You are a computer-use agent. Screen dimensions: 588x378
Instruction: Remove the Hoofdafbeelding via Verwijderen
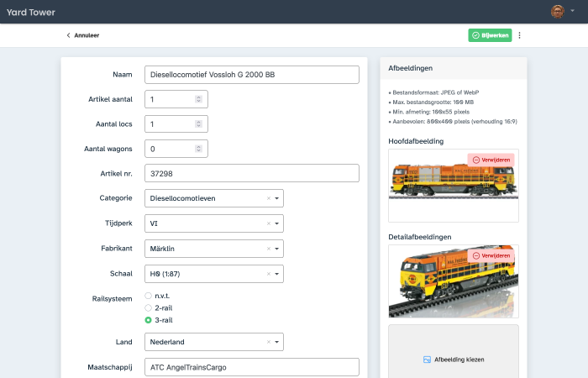pos(491,160)
